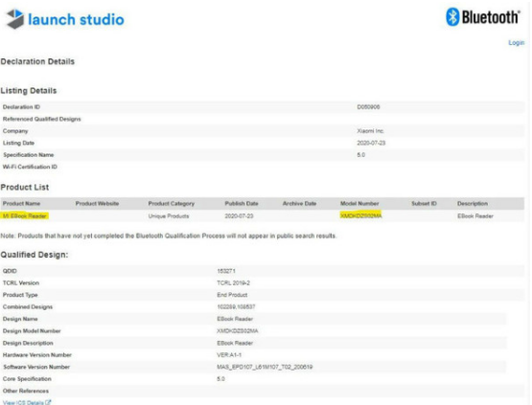The image size is (532, 405).
Task: Click the external-link icon beside View ICS Details
Action: (48, 402)
